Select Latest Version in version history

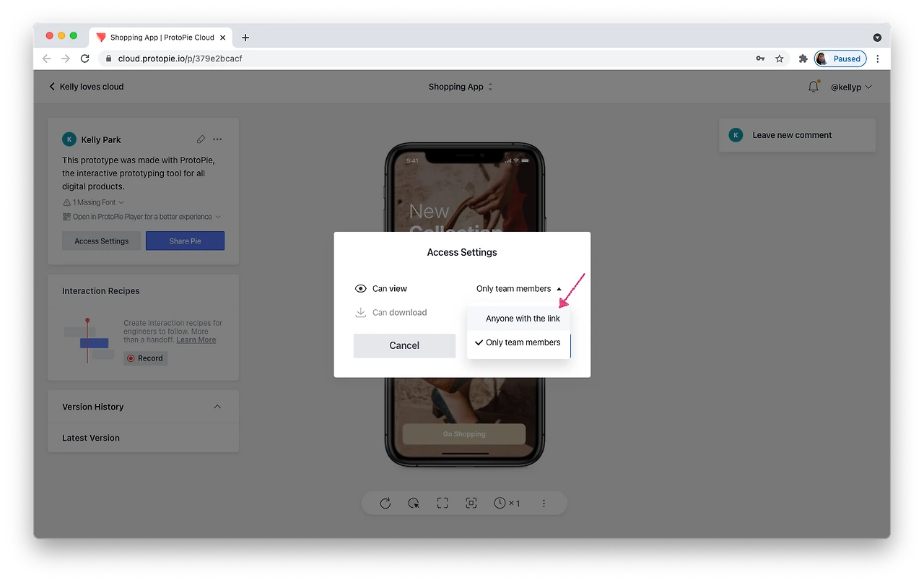click(x=91, y=438)
